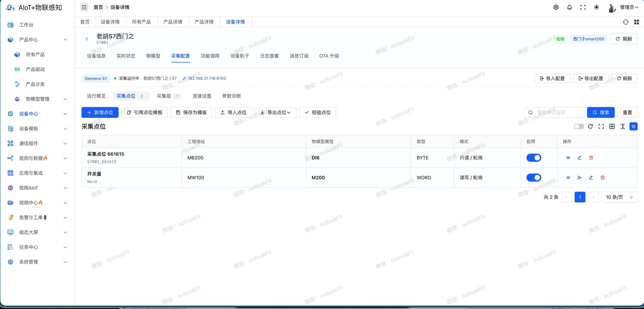Screen dimensions: 644x309
Task: Go to pagination page 1
Action: pos(580,197)
